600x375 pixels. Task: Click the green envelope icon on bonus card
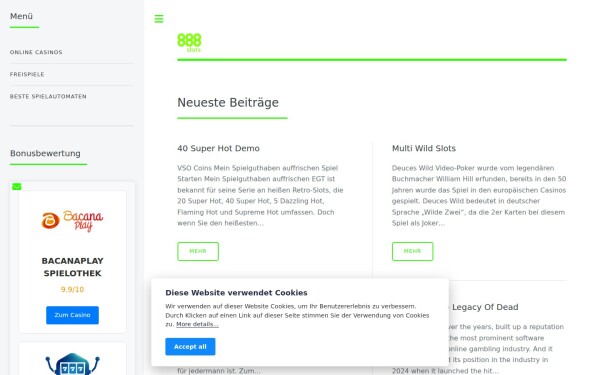(x=16, y=186)
